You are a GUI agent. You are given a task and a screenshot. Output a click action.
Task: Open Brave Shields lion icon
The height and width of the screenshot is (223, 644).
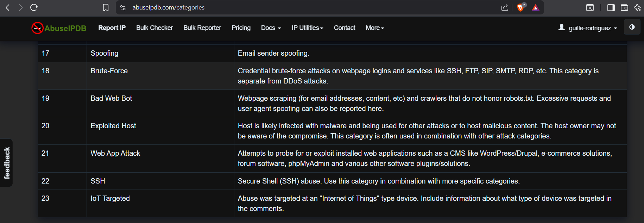coord(520,7)
